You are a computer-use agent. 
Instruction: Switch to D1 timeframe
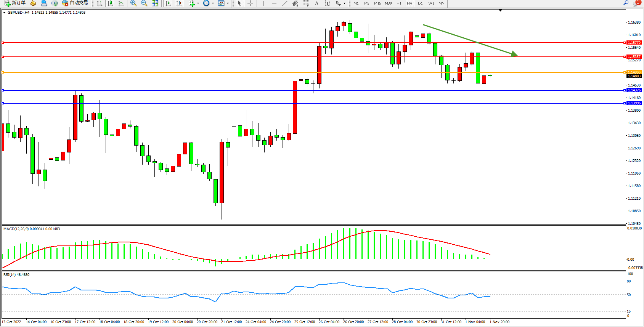[420, 3]
